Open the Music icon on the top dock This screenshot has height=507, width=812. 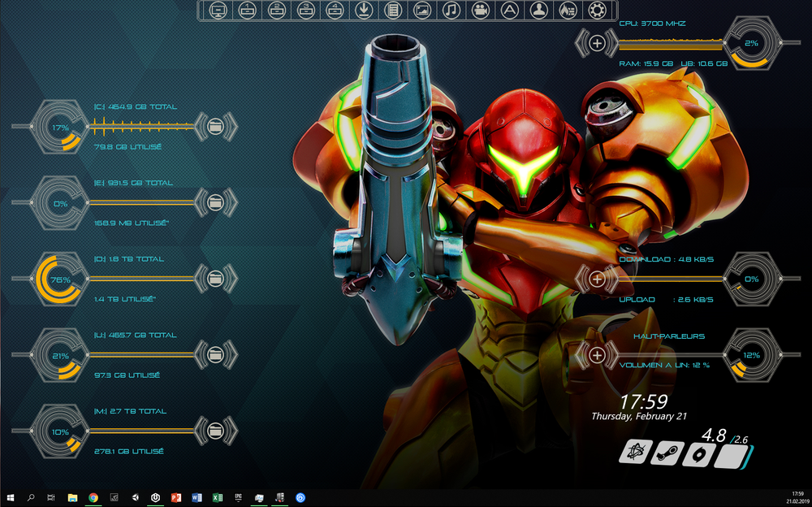451,10
